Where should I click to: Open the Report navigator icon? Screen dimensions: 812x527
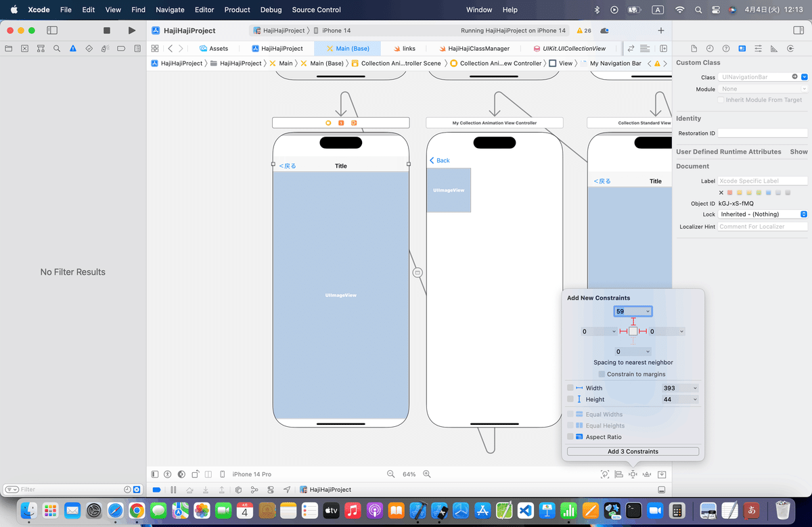tap(137, 49)
